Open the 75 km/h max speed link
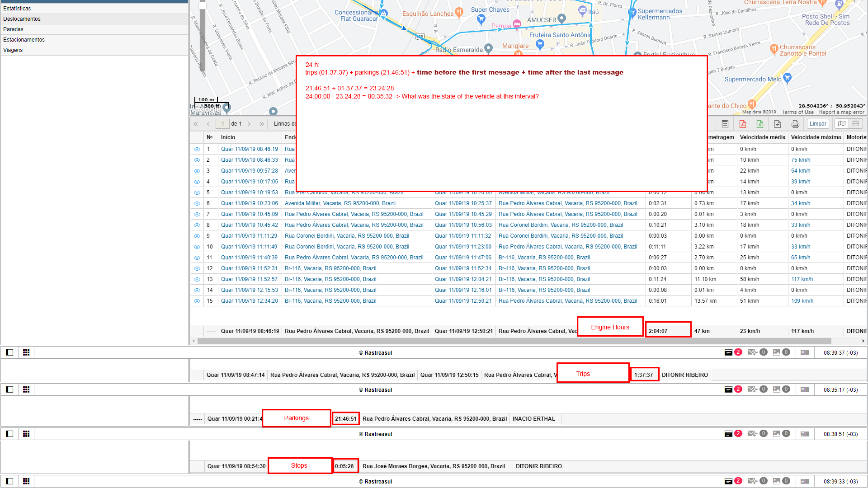 pyautogui.click(x=800, y=160)
